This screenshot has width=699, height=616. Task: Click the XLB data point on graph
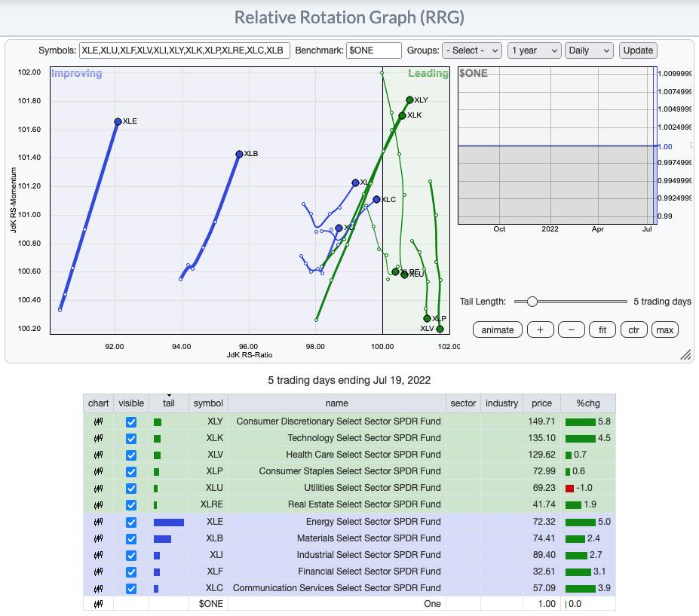coord(239,154)
